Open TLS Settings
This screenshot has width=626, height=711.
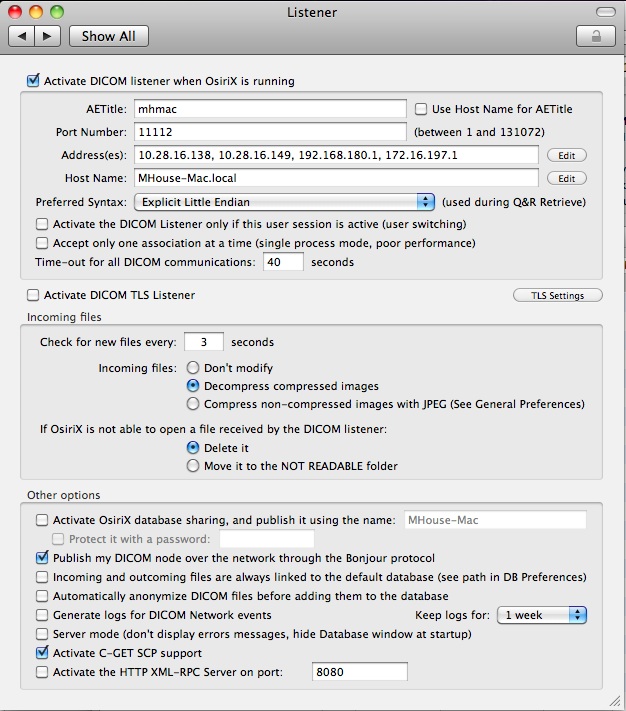[558, 295]
